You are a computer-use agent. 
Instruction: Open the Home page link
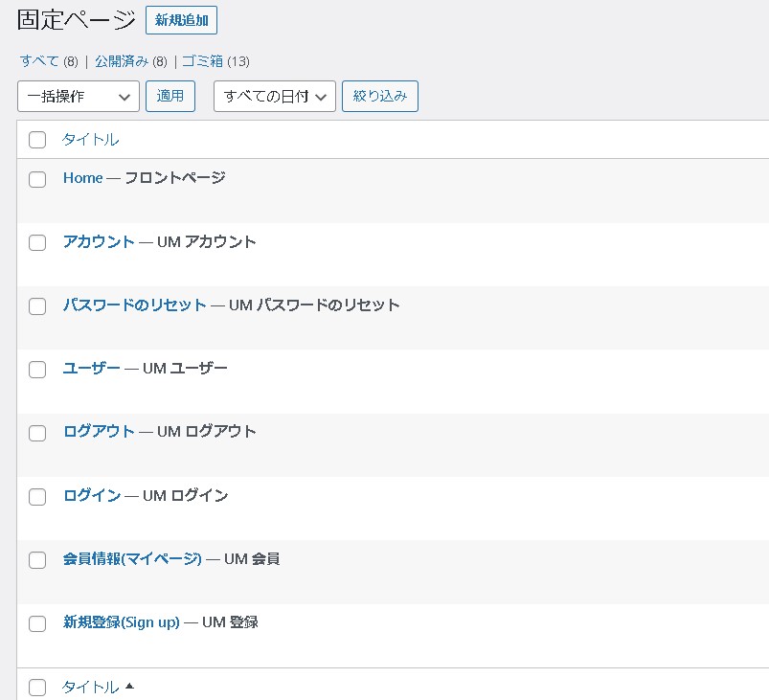82,178
